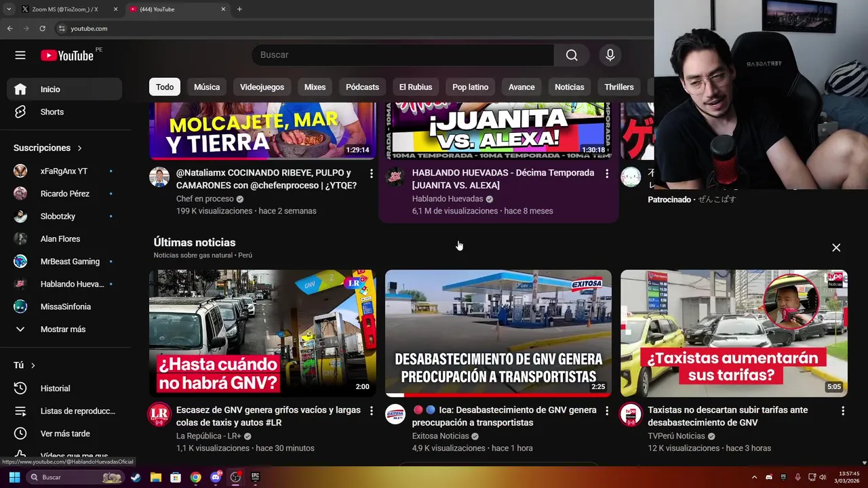The image size is (868, 488).
Task: Select the Noticias filter chip
Action: pyautogui.click(x=570, y=87)
